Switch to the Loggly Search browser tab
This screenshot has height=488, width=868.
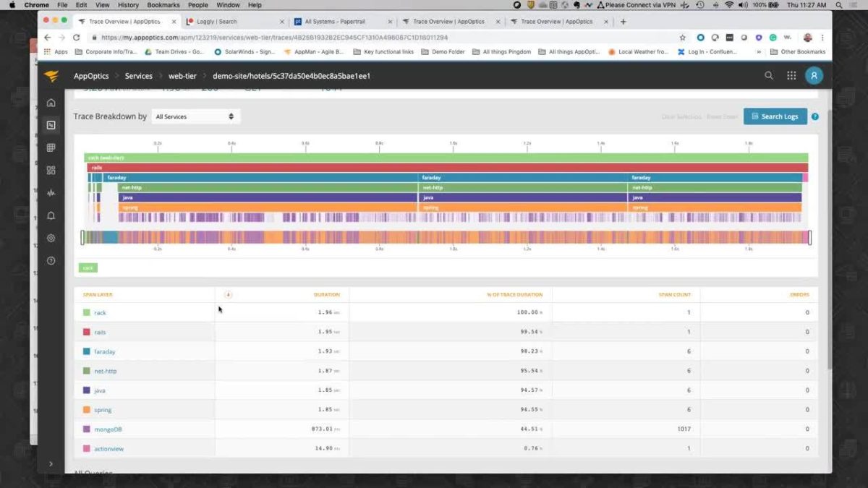217,21
